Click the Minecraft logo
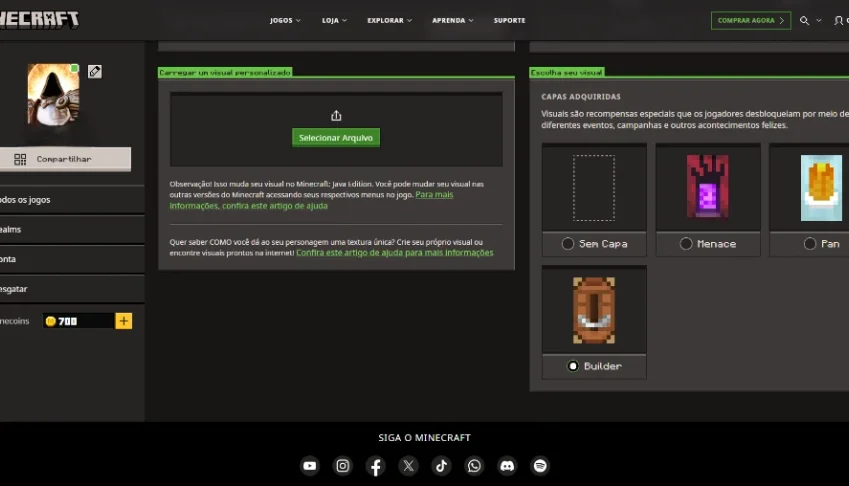The image size is (849, 486). tap(39, 19)
